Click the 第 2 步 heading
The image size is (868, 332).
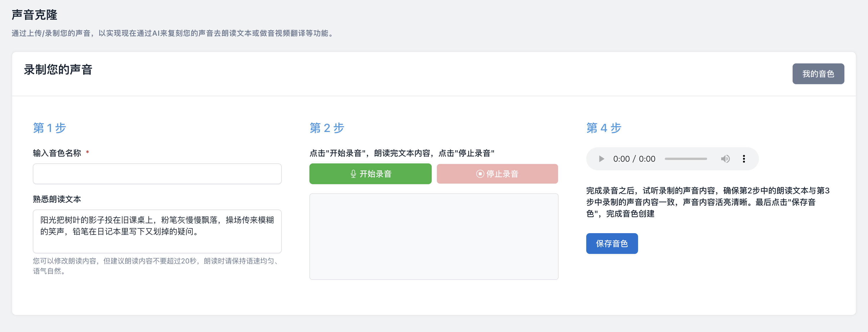point(327,128)
